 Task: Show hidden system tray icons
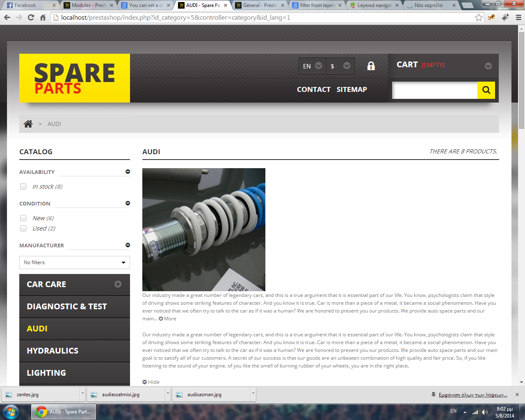pos(465,412)
